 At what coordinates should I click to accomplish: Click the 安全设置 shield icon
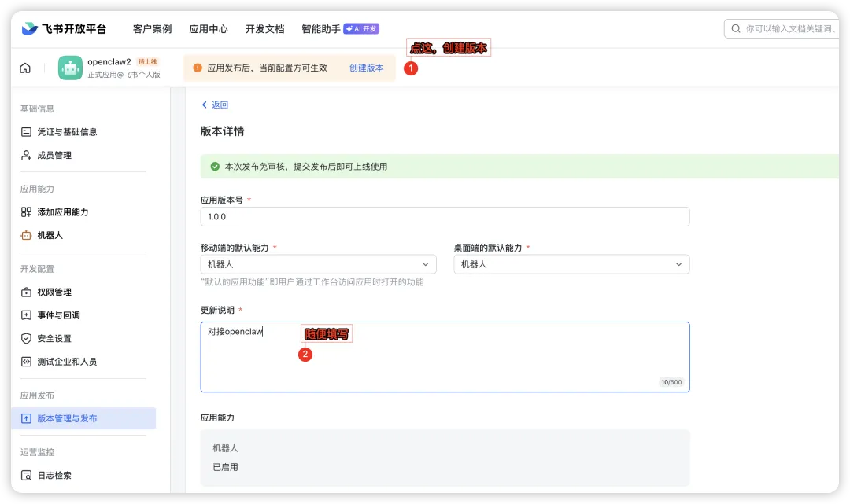click(x=26, y=339)
